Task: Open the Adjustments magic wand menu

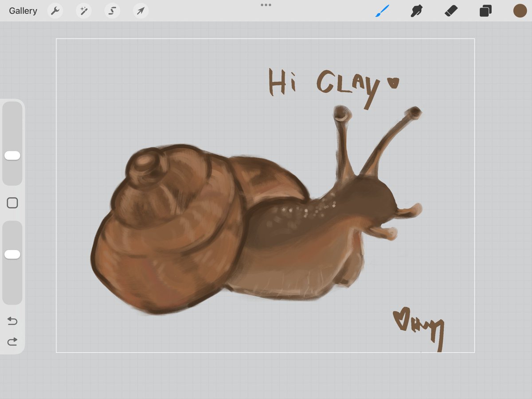Action: 83,11
